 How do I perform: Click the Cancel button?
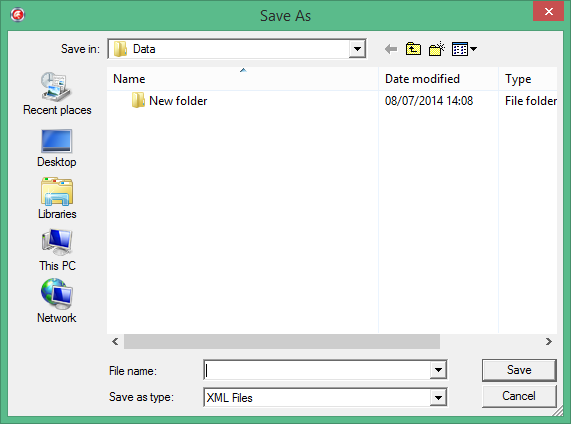(x=519, y=396)
